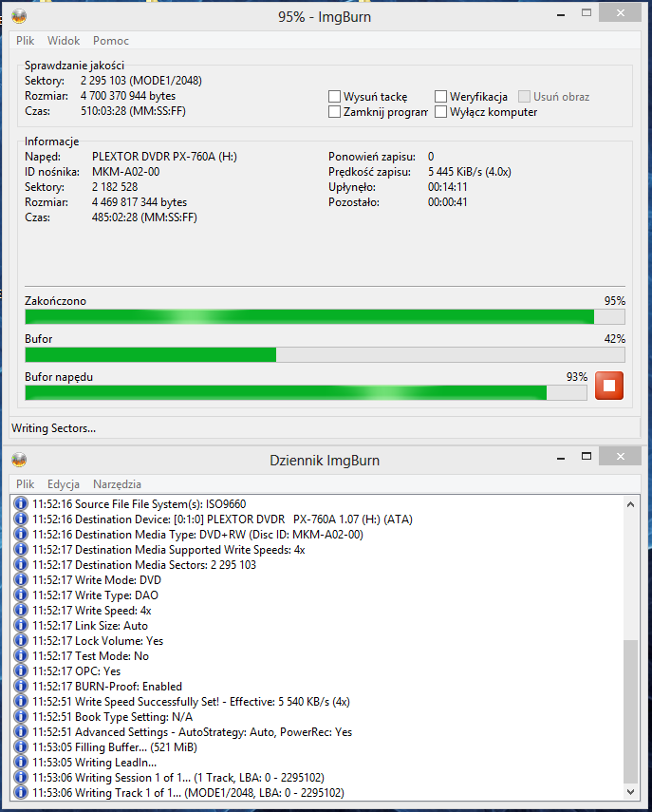Click the log scrollbar up arrow
Image resolution: width=652 pixels, height=812 pixels.
(x=630, y=504)
